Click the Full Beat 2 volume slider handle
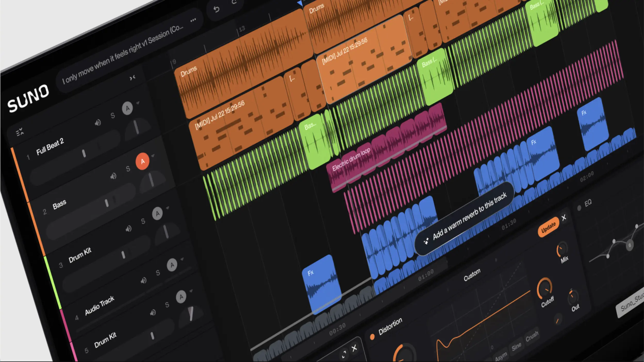 coord(84,153)
